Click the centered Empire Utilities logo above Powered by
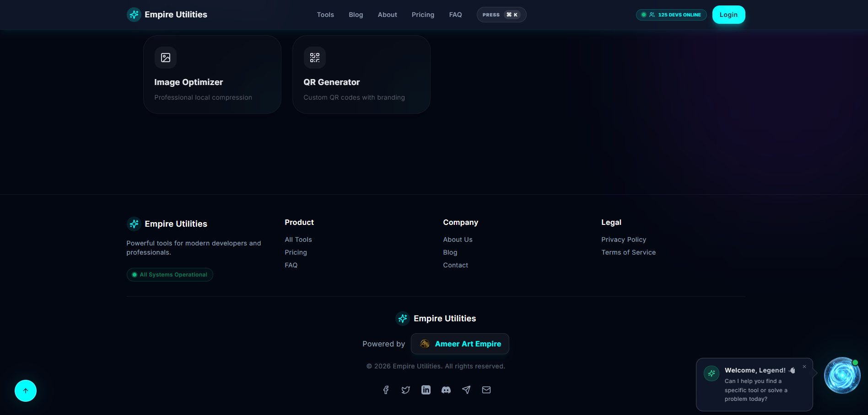This screenshot has height=415, width=868. pos(403,319)
